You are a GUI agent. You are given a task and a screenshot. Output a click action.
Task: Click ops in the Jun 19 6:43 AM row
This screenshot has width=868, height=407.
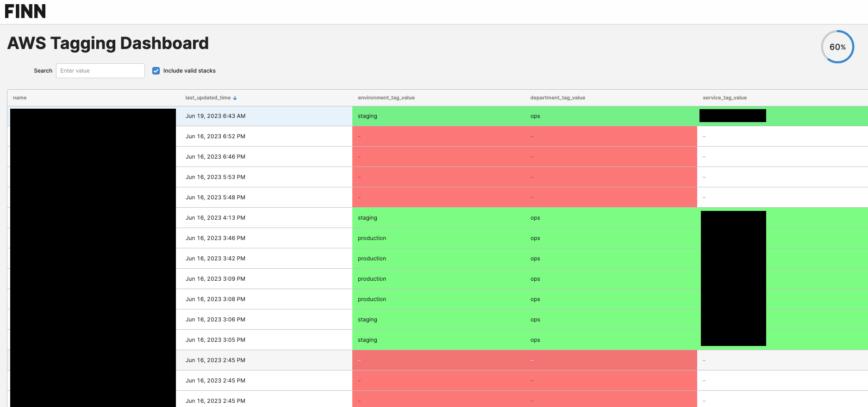pos(535,116)
